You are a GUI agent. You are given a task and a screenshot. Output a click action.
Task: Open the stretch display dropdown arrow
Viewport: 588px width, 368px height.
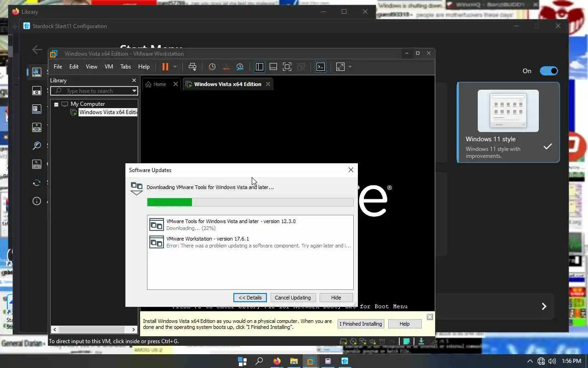[350, 67]
